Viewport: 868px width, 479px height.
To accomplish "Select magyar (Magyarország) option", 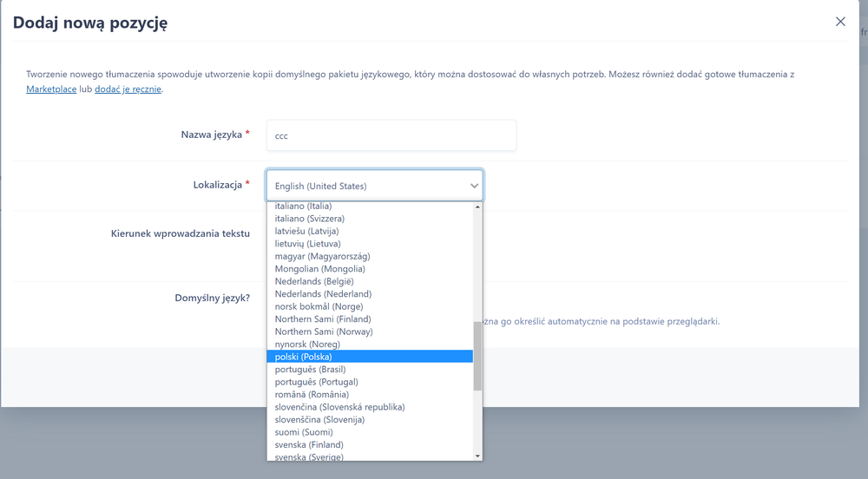I will pos(322,257).
